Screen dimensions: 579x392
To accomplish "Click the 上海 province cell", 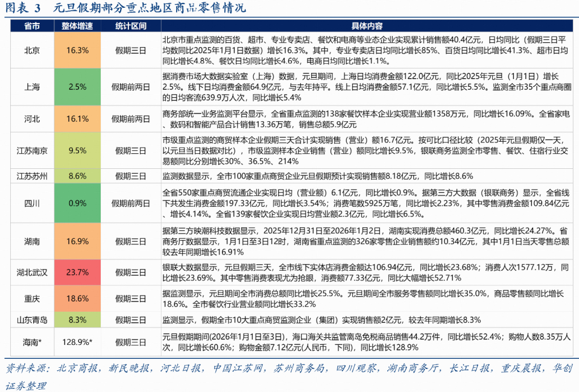I will 31,87.
